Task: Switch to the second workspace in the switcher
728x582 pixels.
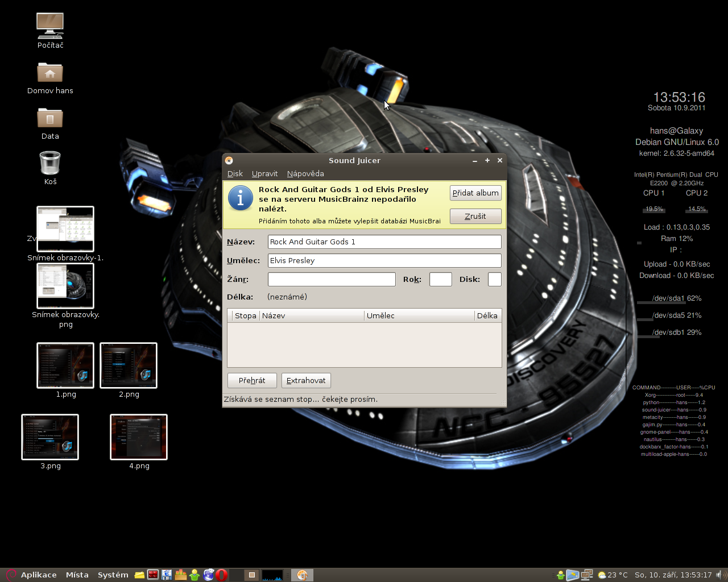Action: click(252, 575)
